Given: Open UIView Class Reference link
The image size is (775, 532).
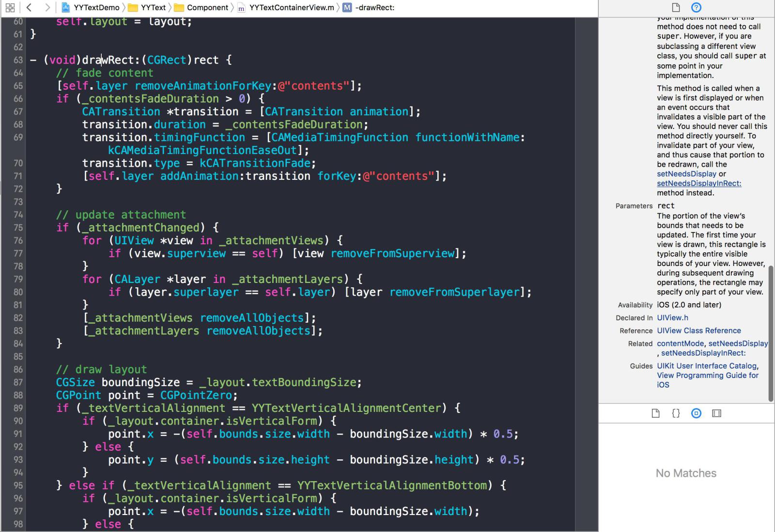Looking at the screenshot, I should (699, 330).
